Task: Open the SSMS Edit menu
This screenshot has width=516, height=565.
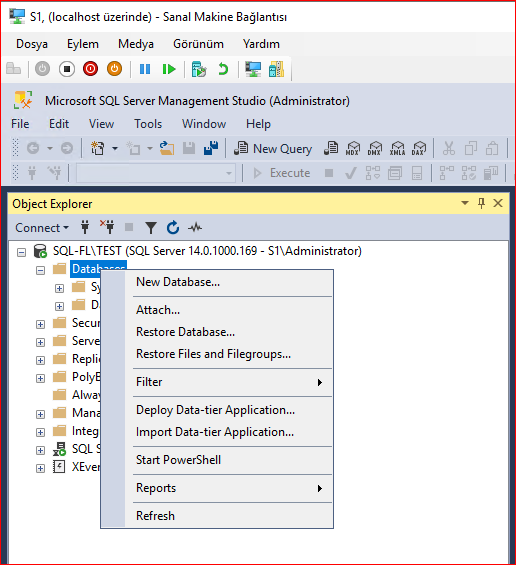Action: (59, 124)
